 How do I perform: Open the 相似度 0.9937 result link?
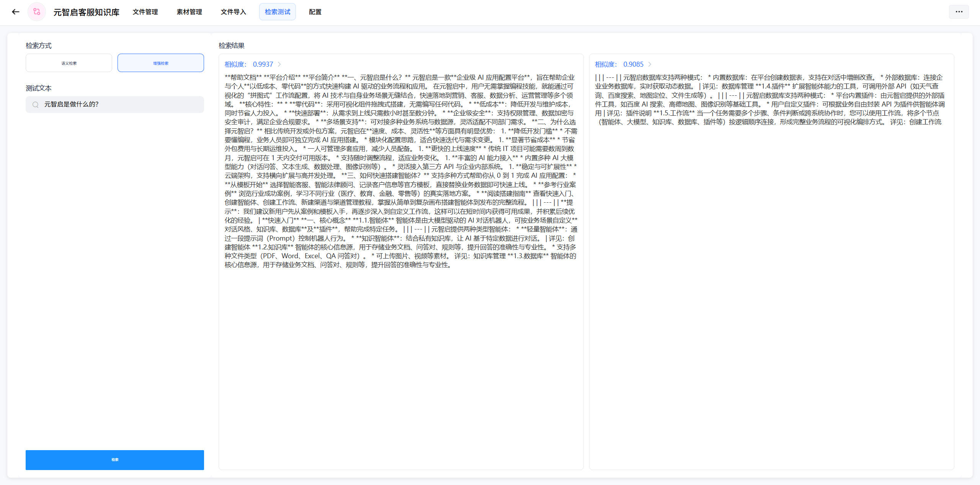point(249,64)
